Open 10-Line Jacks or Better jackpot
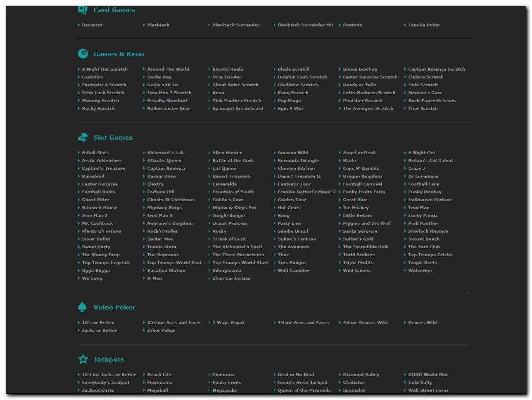 tap(109, 375)
